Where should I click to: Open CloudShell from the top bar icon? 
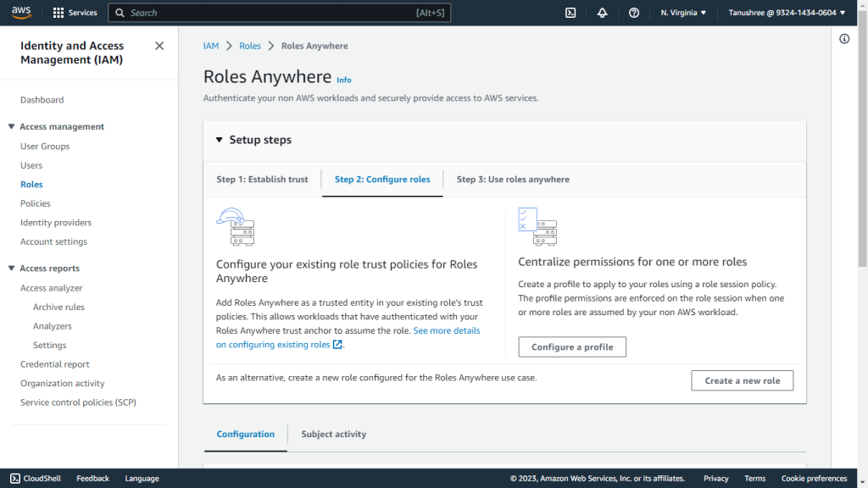[570, 13]
